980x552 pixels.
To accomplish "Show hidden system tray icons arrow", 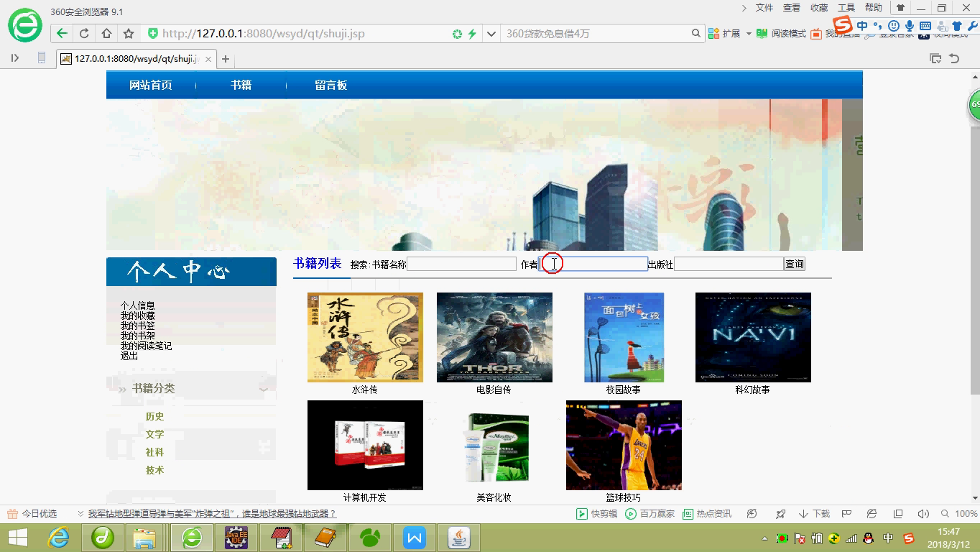I will (765, 538).
